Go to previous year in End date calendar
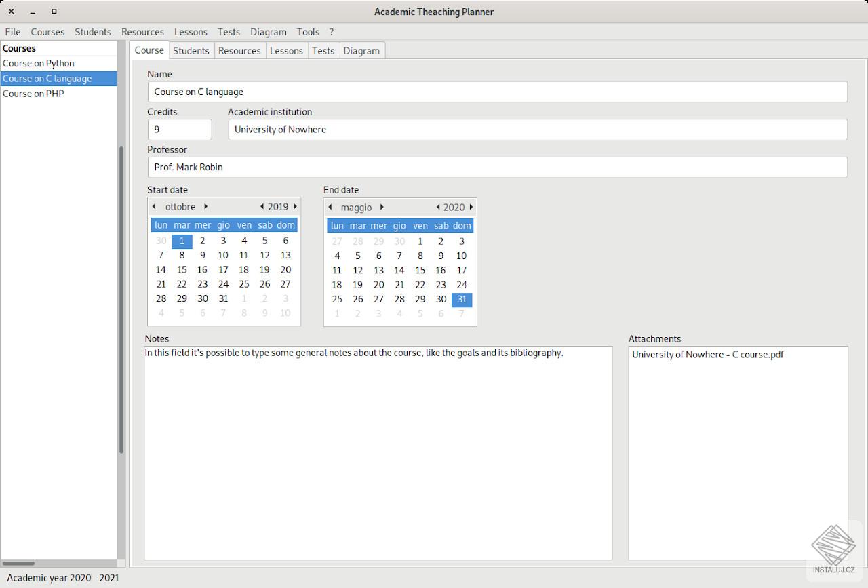Viewport: 868px width, 588px height. click(x=438, y=208)
